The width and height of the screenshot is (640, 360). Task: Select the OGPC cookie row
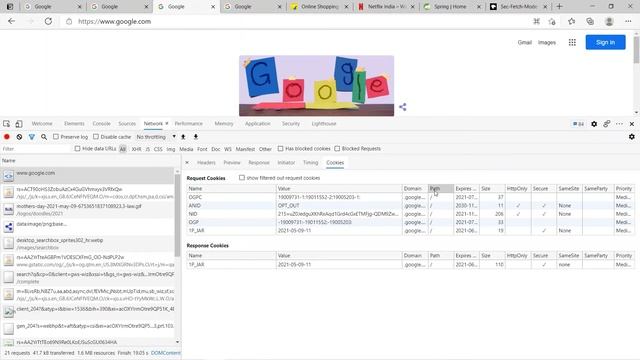(x=410, y=197)
